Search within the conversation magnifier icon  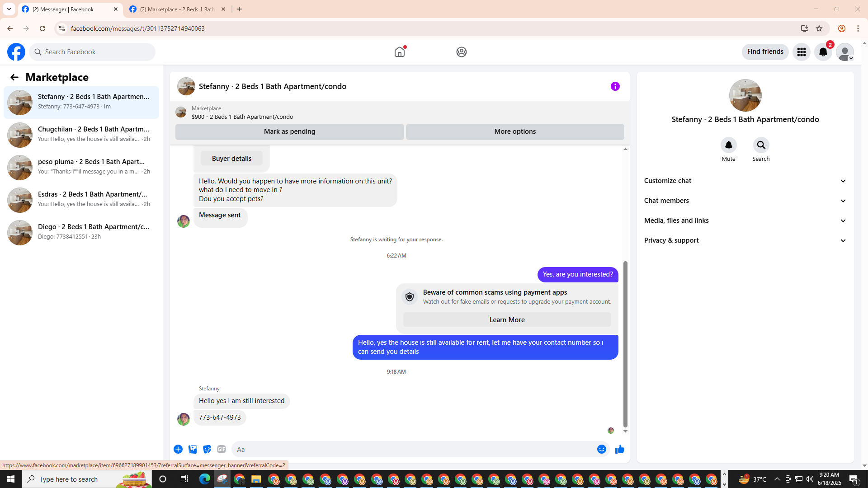pos(761,145)
